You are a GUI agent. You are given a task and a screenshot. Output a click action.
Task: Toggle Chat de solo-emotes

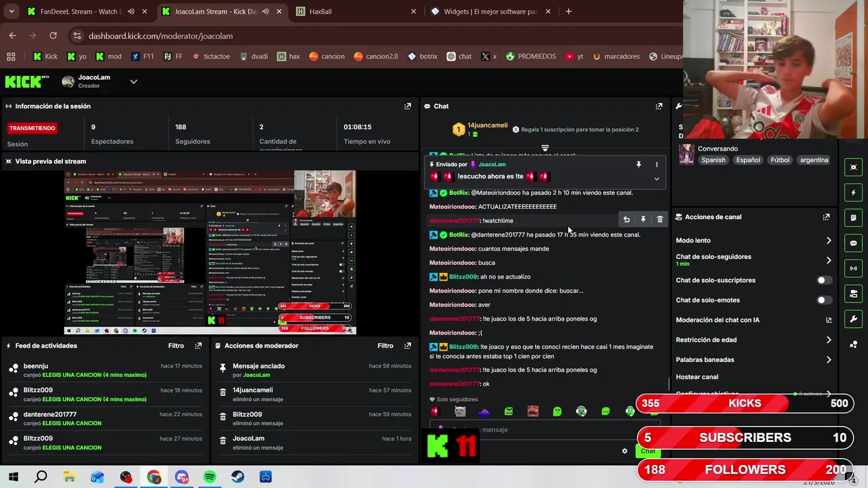pos(823,300)
